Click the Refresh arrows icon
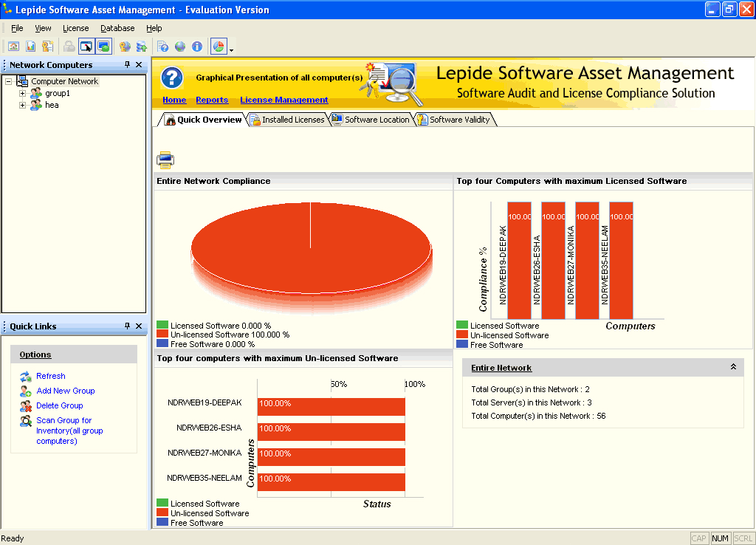 [x=26, y=376]
